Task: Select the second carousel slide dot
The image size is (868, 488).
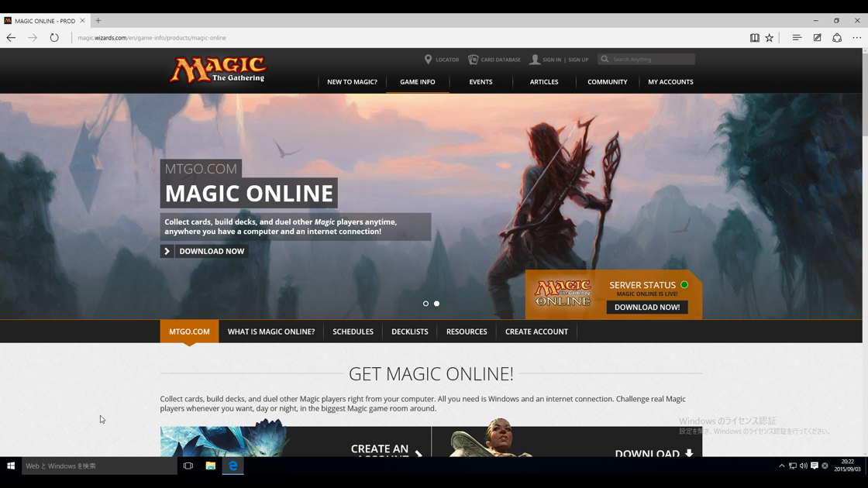Action: click(437, 304)
